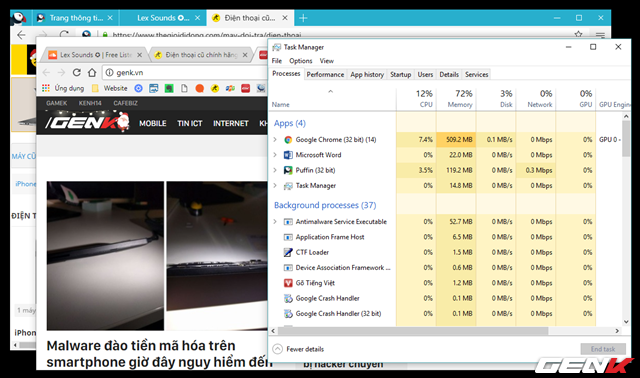640x378 pixels.
Task: Open new tab in Puffin browser
Action: click(303, 18)
